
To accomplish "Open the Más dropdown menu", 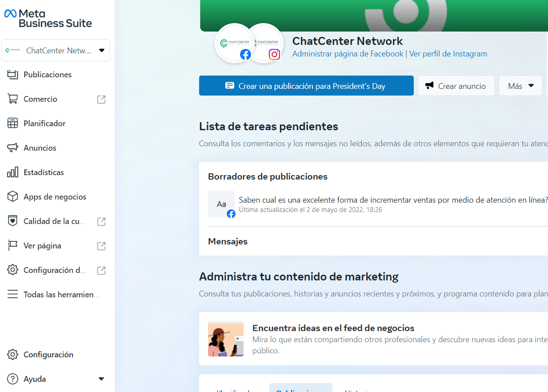I will point(520,86).
